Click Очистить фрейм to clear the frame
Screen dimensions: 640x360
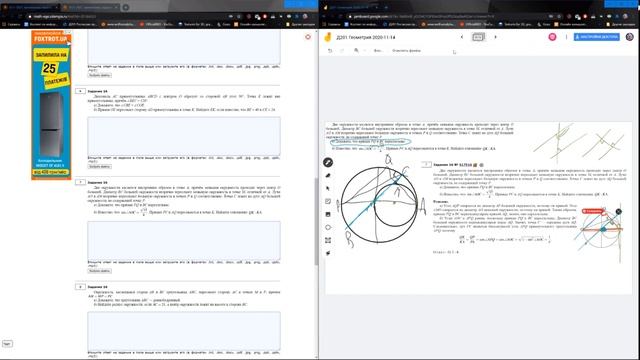tap(406, 51)
